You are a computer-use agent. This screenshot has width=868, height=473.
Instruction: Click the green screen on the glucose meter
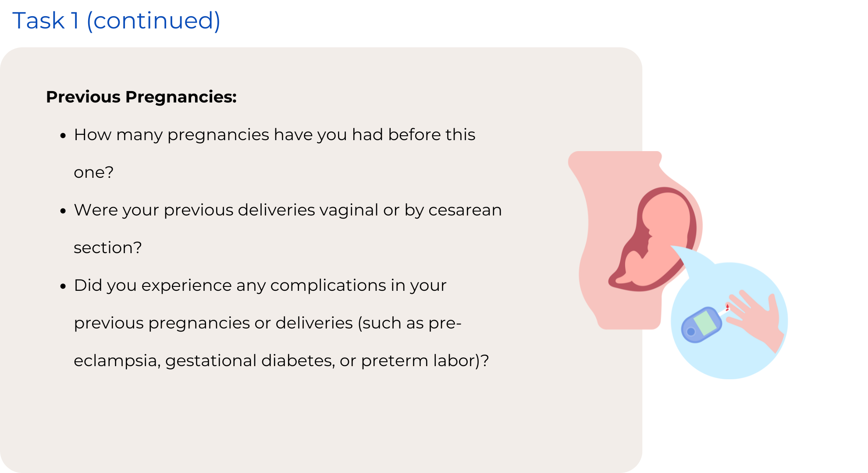click(705, 322)
